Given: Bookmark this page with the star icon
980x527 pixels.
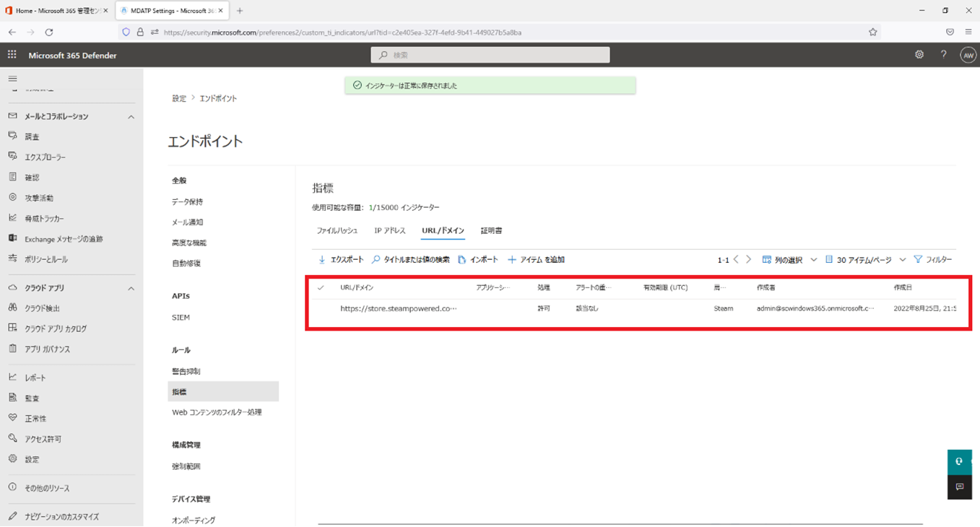Looking at the screenshot, I should 873,32.
